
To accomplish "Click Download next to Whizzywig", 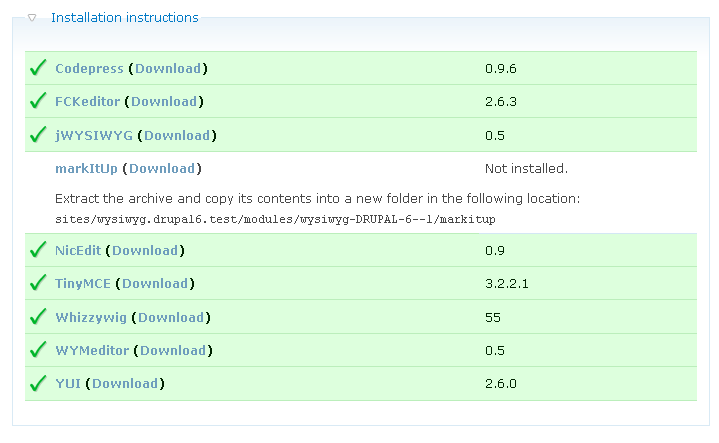I will 171,317.
